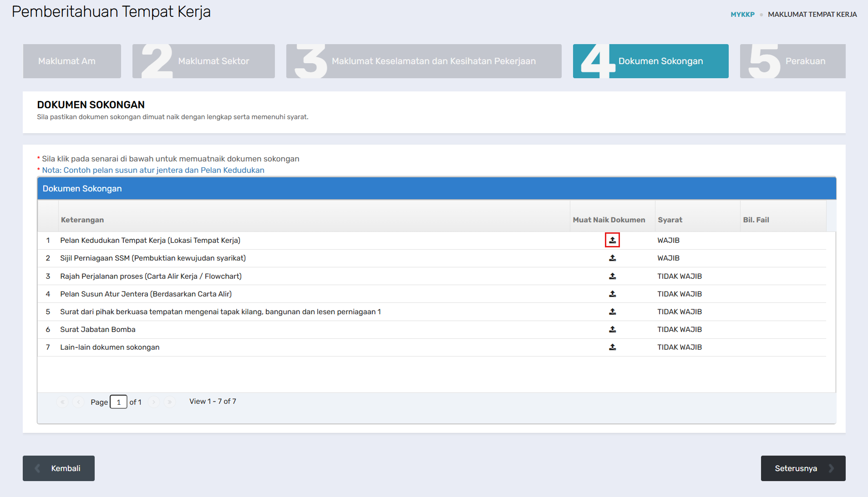Click the page number input field
This screenshot has height=497, width=868.
pos(118,402)
